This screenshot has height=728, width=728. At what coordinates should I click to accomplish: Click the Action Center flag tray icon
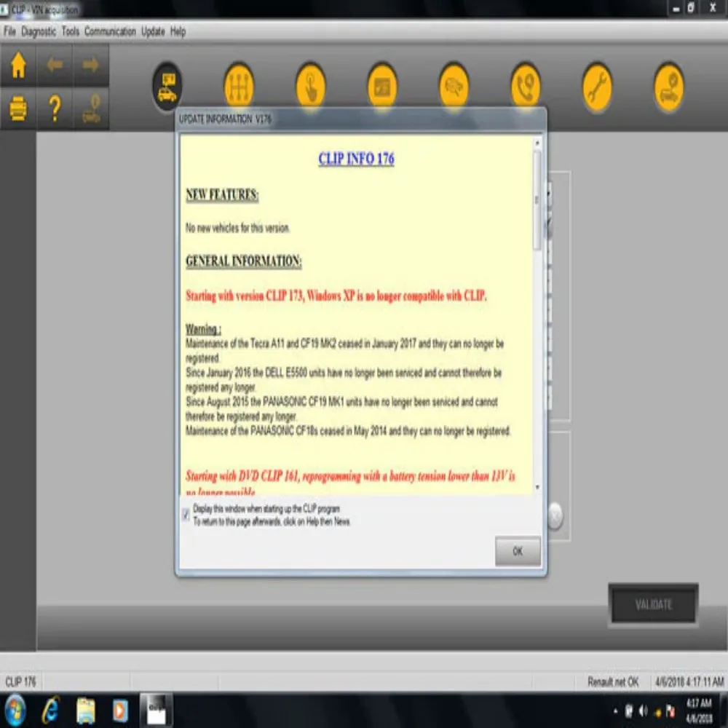click(x=670, y=711)
